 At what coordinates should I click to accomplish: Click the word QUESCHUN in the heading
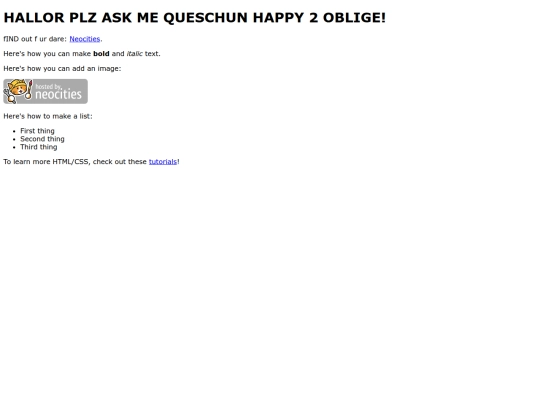pyautogui.click(x=205, y=18)
